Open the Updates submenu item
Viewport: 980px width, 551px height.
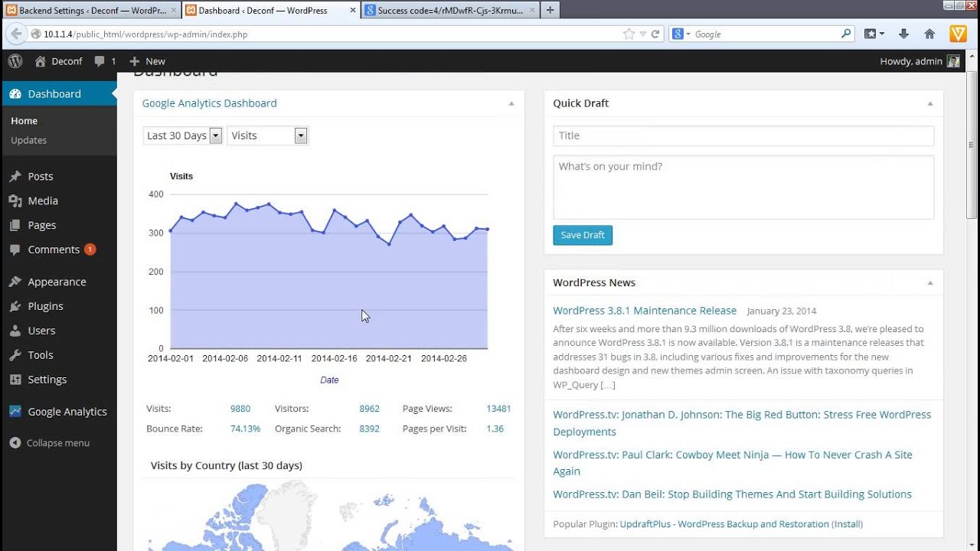point(28,140)
